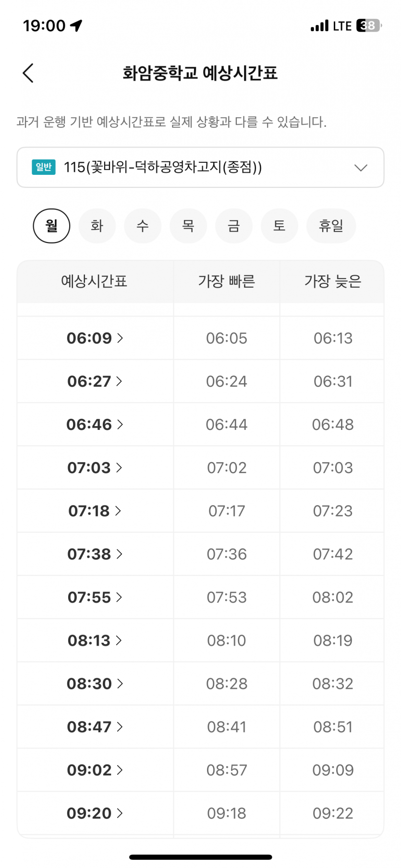Screen dimensions: 401x868
Task: Show the 휴일 (holiday) timetable
Action: coord(331,226)
